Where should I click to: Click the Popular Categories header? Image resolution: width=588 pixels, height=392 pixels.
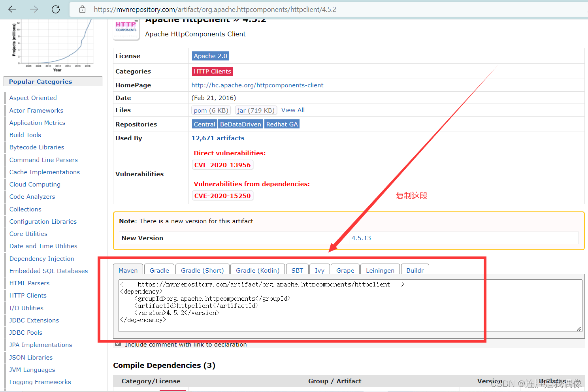coord(53,81)
